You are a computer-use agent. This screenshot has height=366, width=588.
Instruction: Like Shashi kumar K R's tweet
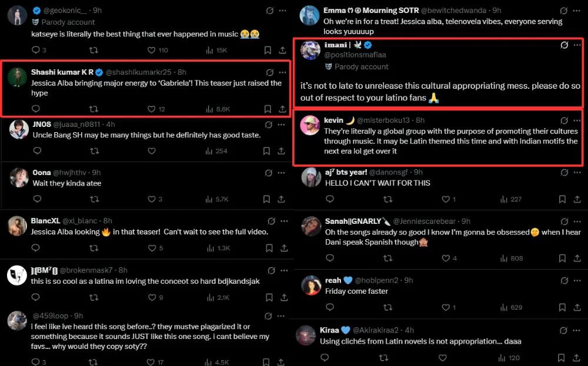[152, 109]
